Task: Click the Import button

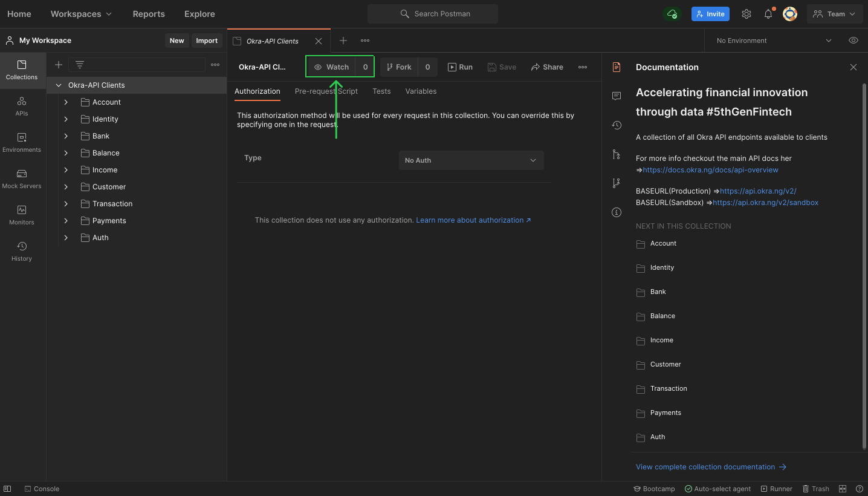Action: pos(207,41)
